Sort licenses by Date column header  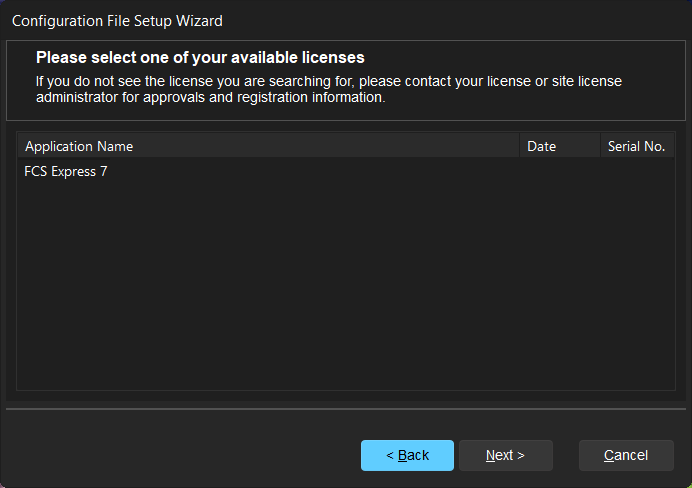[541, 146]
